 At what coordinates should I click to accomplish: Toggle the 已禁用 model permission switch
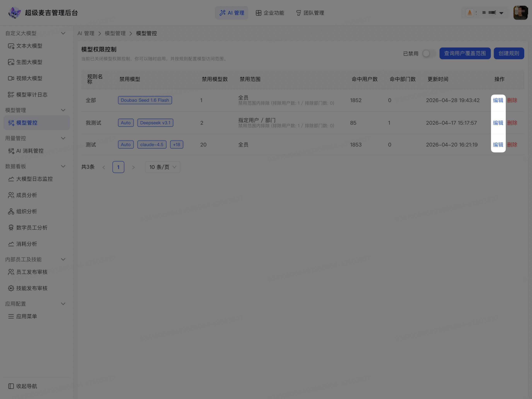[x=429, y=53]
